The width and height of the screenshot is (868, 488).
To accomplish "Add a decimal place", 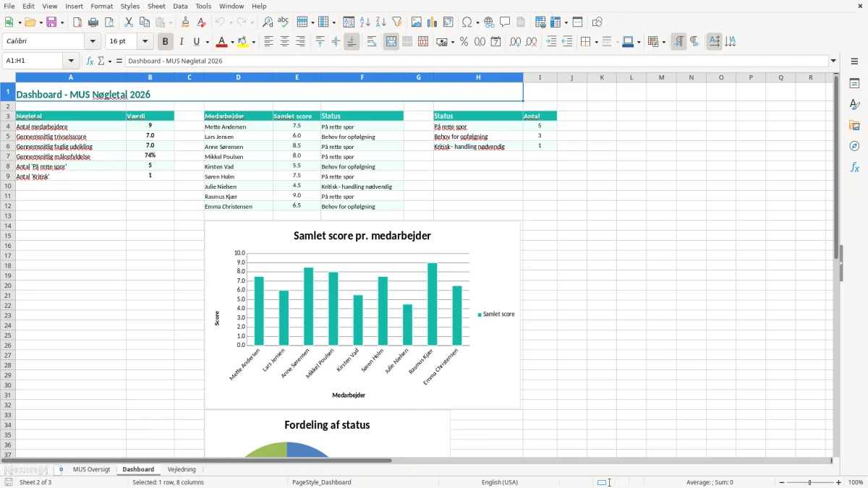I will coord(515,42).
